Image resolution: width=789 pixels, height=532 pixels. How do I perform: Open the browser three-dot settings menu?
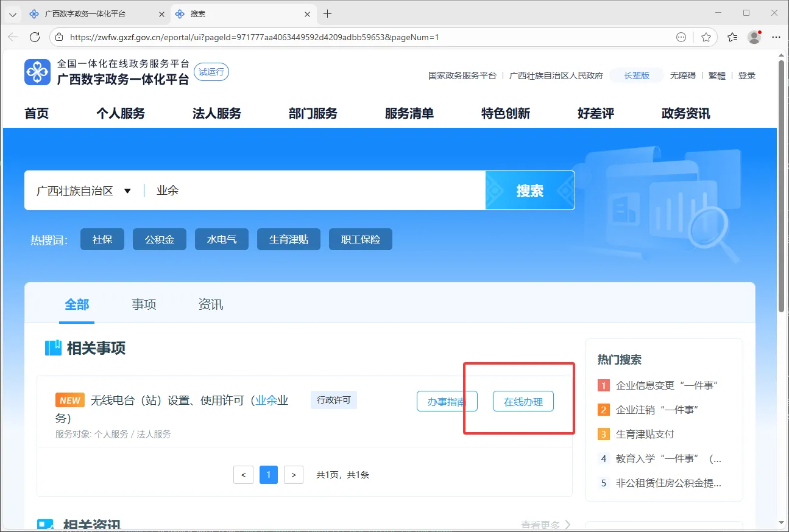pos(776,37)
